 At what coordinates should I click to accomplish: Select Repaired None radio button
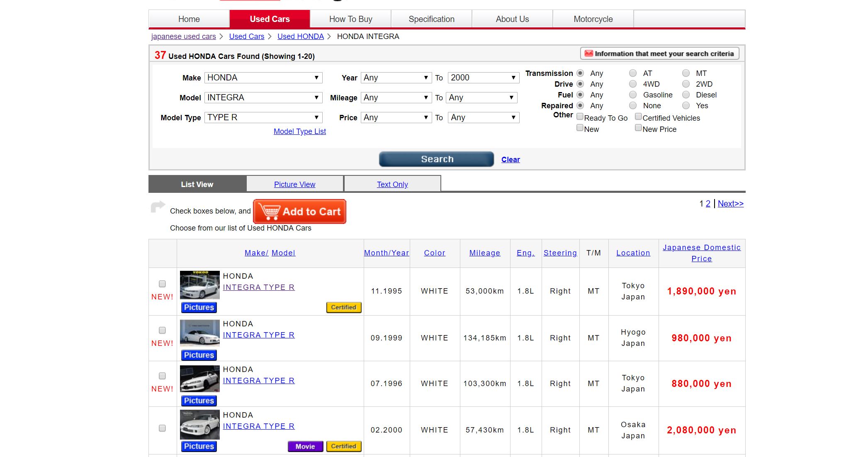[633, 105]
